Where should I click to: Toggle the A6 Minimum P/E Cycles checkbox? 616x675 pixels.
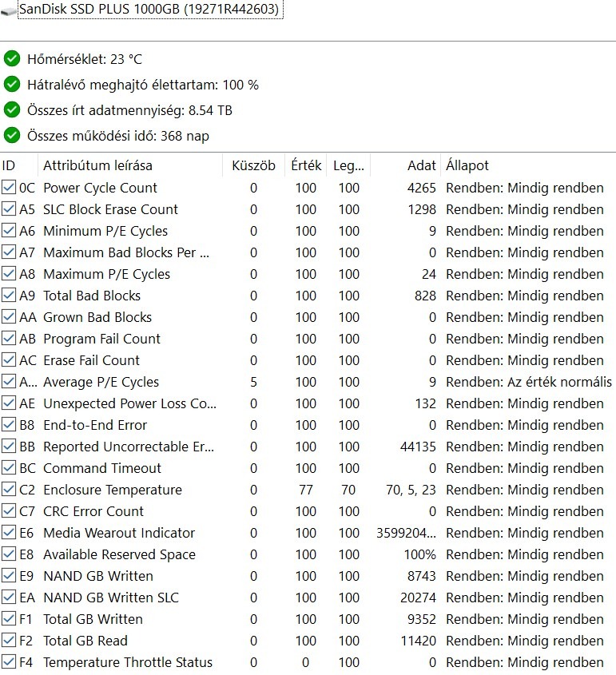click(9, 231)
